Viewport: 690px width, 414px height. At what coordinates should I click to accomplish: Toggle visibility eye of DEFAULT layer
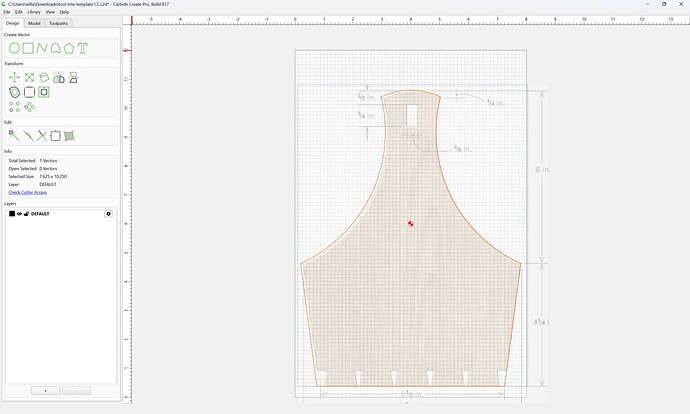pos(19,214)
